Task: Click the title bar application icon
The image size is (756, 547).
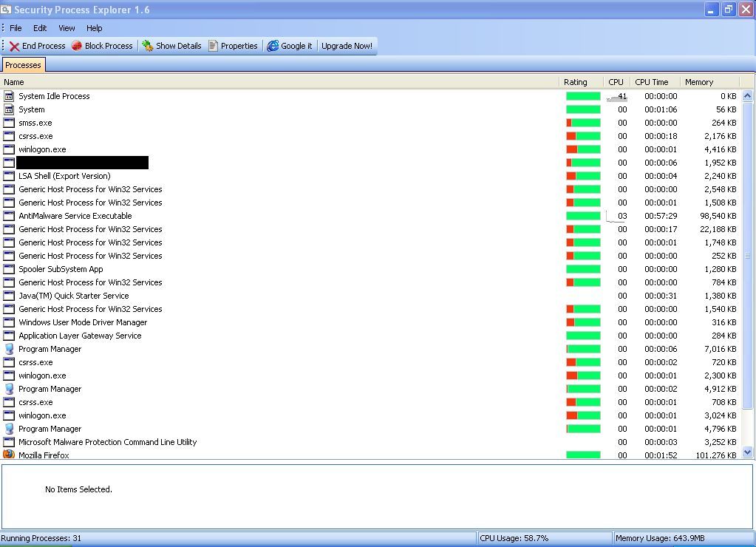Action: click(x=6, y=9)
